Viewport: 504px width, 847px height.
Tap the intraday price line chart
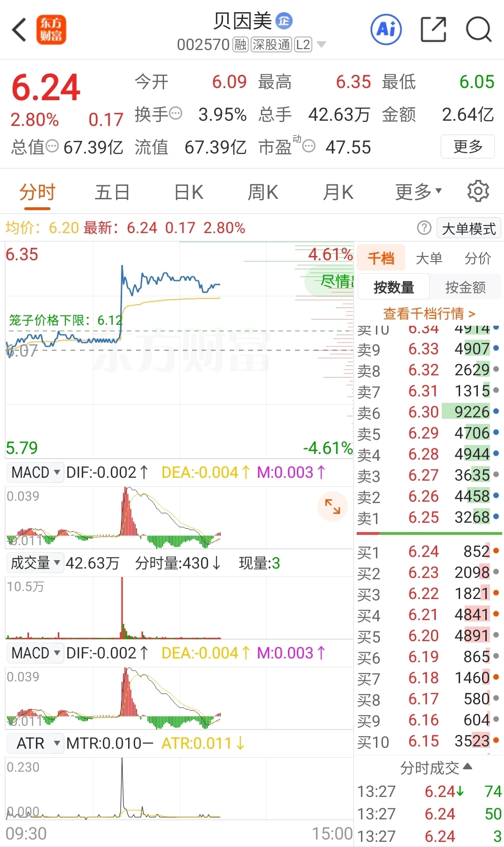[179, 350]
